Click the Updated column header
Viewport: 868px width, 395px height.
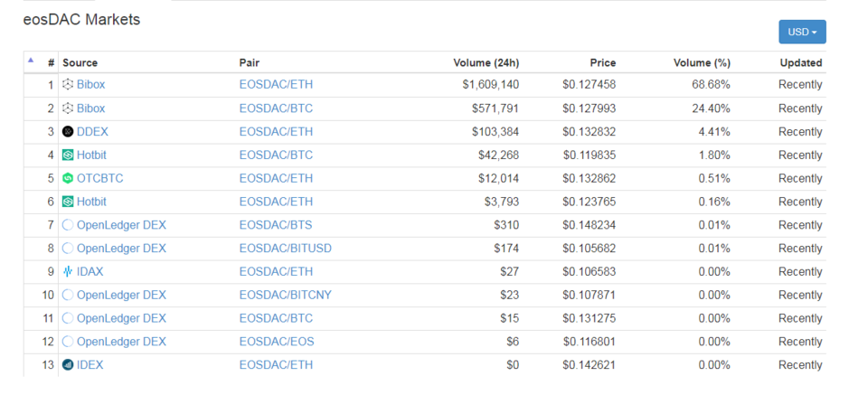click(800, 63)
